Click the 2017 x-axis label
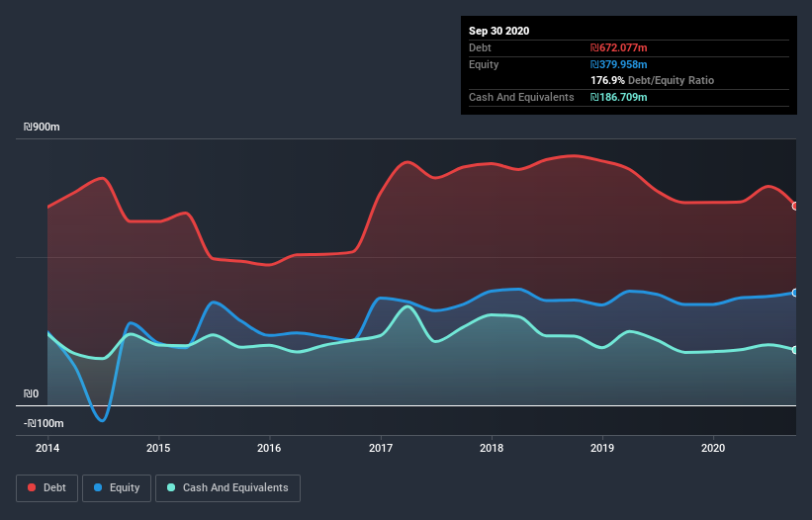The image size is (812, 520). tap(380, 448)
